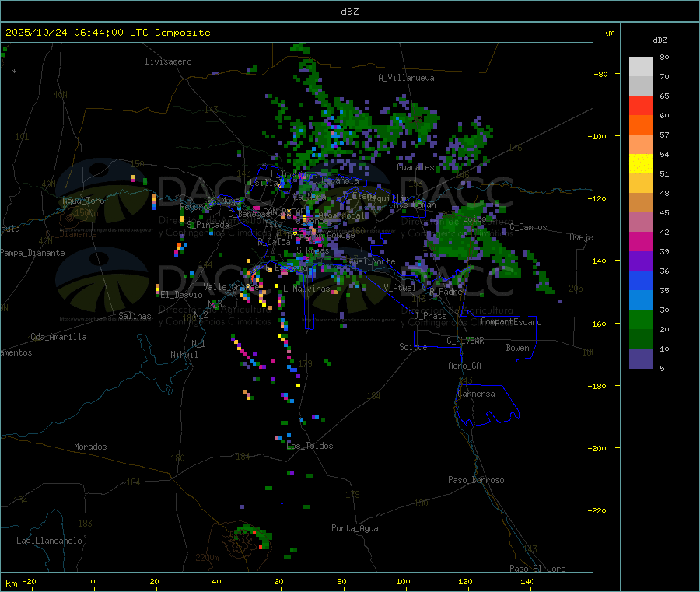Click the Pampa_Diamante label
Screen dimensions: 700x592
tap(33, 253)
